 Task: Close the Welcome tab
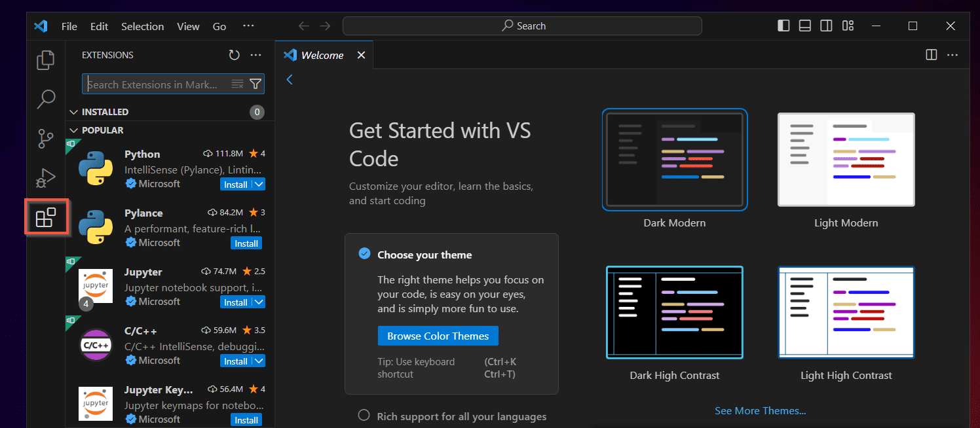point(361,55)
